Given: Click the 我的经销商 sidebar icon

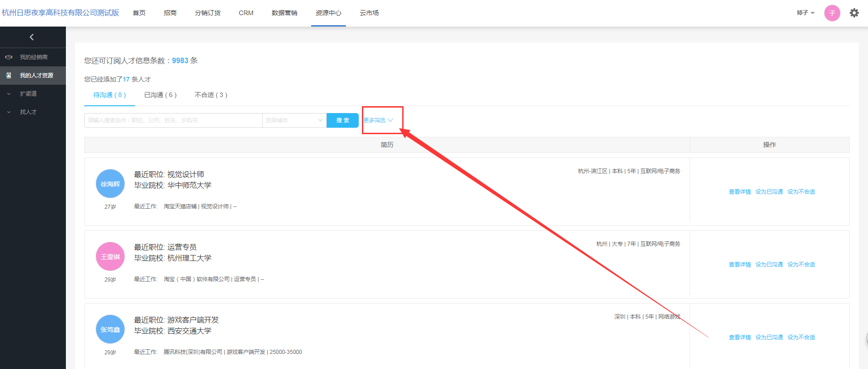Looking at the screenshot, I should pyautogui.click(x=9, y=57).
